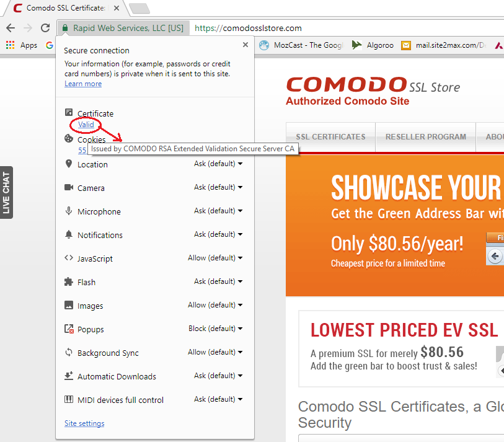Click the browser Back arrow button

coord(11,28)
